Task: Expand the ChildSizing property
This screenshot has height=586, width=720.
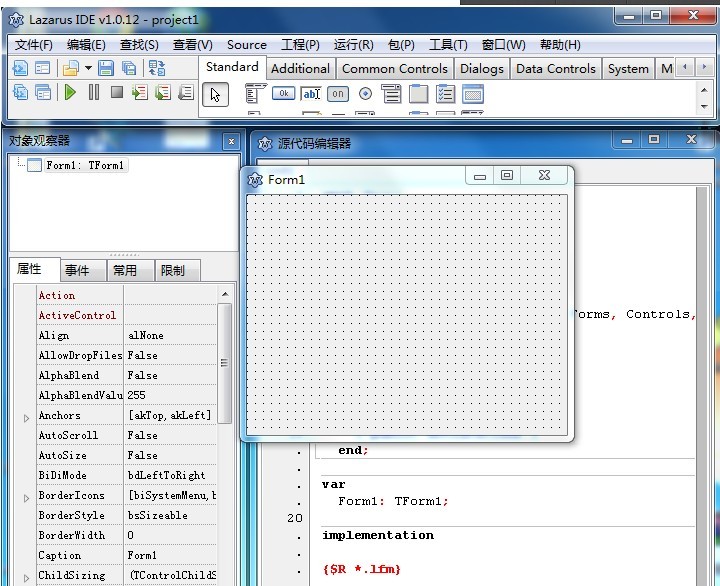Action: coord(27,578)
